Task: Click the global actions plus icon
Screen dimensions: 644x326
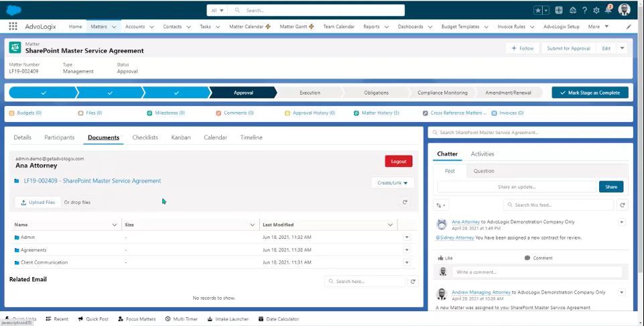Action: point(559,10)
